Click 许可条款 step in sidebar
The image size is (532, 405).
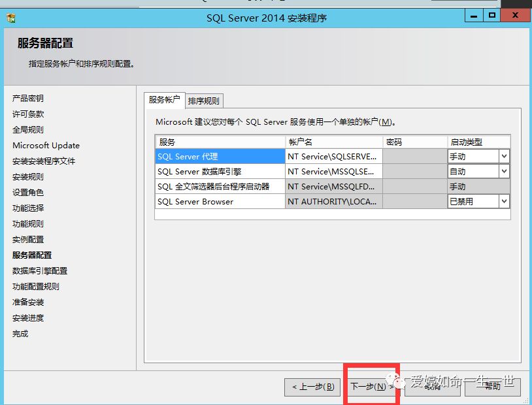tap(28, 114)
